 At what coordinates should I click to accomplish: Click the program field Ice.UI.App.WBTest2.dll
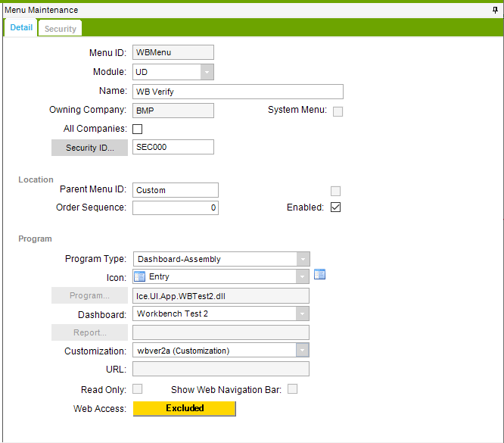tap(221, 296)
